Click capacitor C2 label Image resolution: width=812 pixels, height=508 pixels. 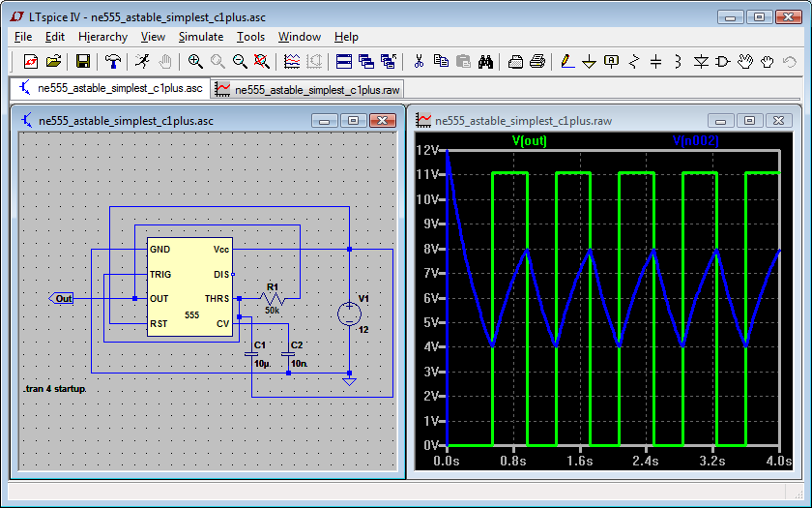point(297,344)
